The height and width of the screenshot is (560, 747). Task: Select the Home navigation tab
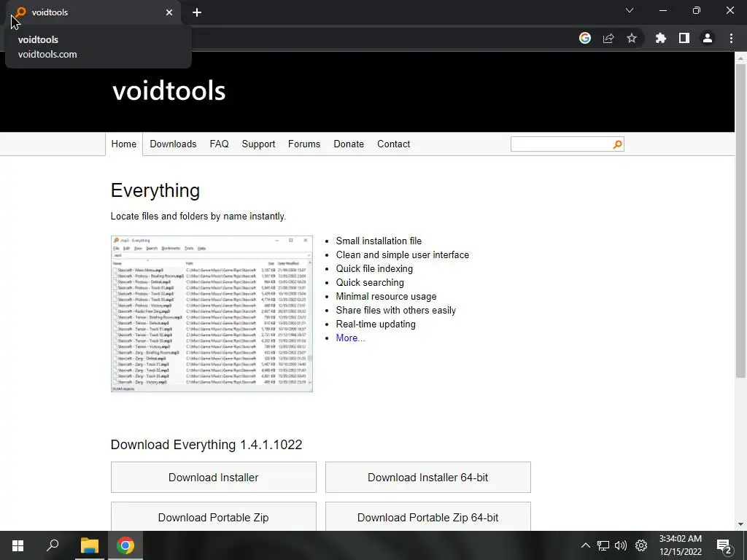pos(124,144)
